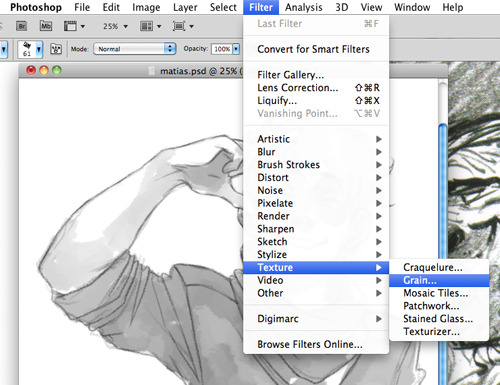
Task: Expand the Video filter submenu
Action: coord(316,280)
